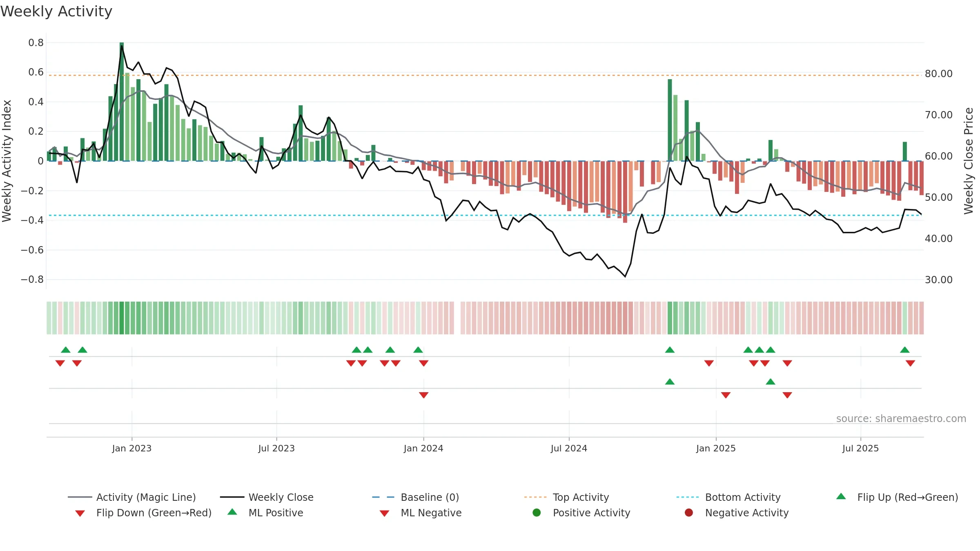Click the Jan 2025 axis label
This screenshot has width=980, height=551.
point(716,448)
